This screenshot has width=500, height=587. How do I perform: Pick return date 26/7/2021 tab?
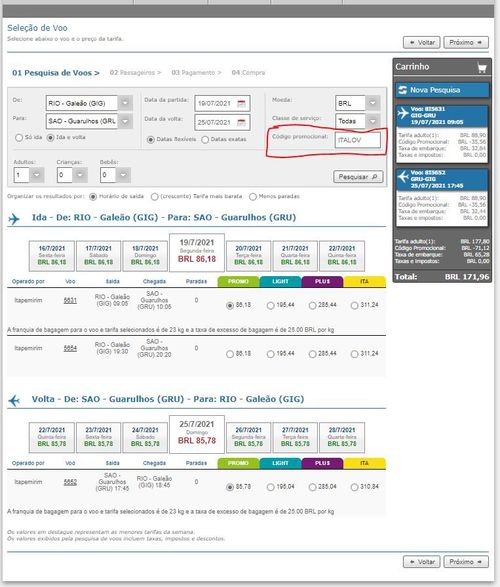(x=249, y=437)
